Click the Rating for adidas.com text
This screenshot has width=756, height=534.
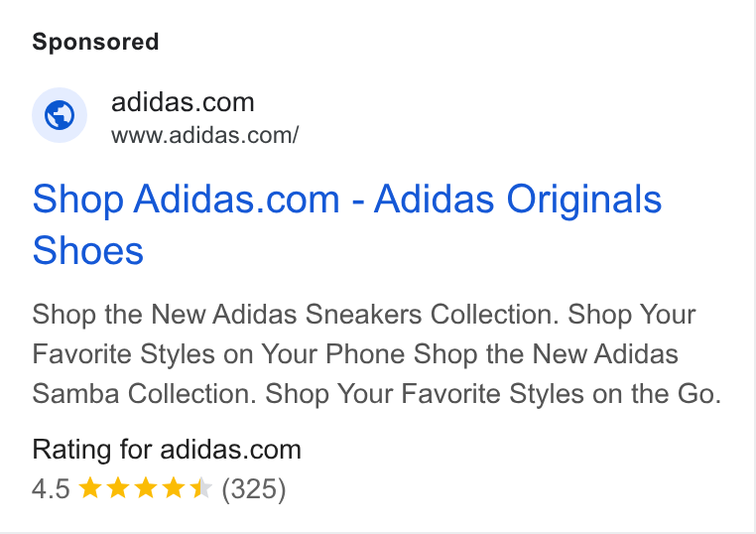(x=167, y=450)
